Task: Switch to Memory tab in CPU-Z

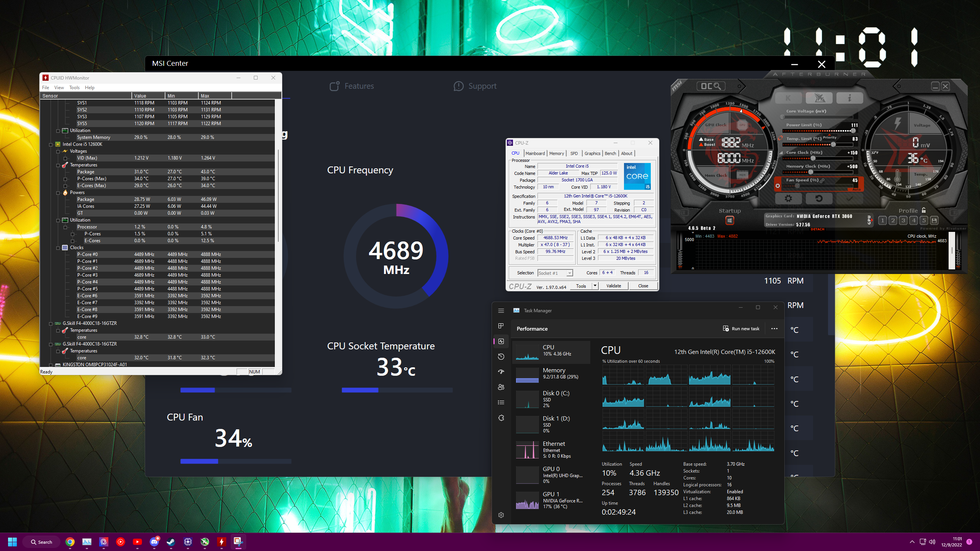Action: [x=556, y=153]
